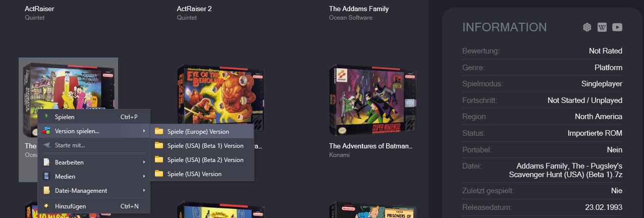Image resolution: width=644 pixels, height=218 pixels.
Task: Select the Version spielen... menu entry
Action: tap(94, 131)
